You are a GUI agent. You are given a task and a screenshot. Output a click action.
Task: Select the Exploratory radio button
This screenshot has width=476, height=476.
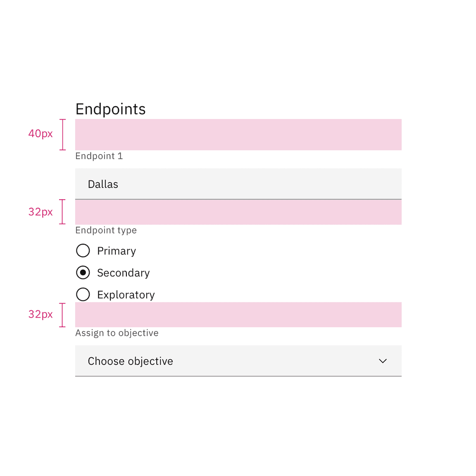83,294
